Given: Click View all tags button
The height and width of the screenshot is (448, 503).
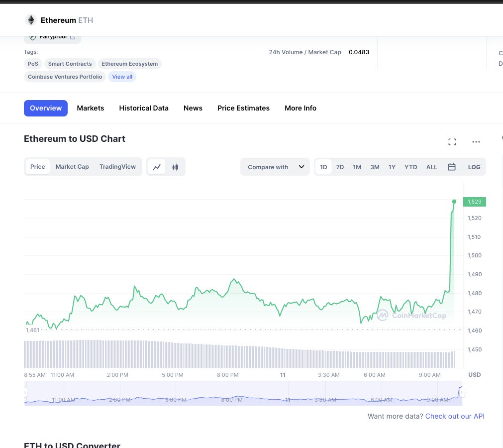Looking at the screenshot, I should point(122,77).
